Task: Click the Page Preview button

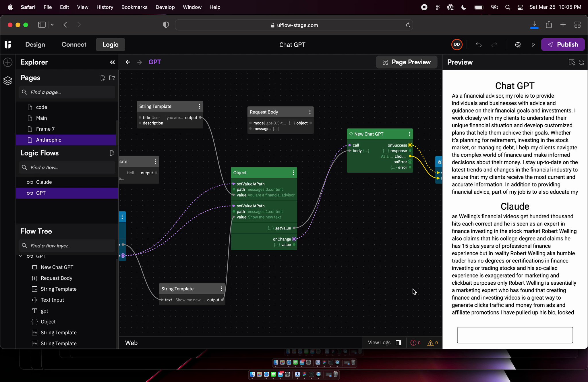Action: click(407, 62)
